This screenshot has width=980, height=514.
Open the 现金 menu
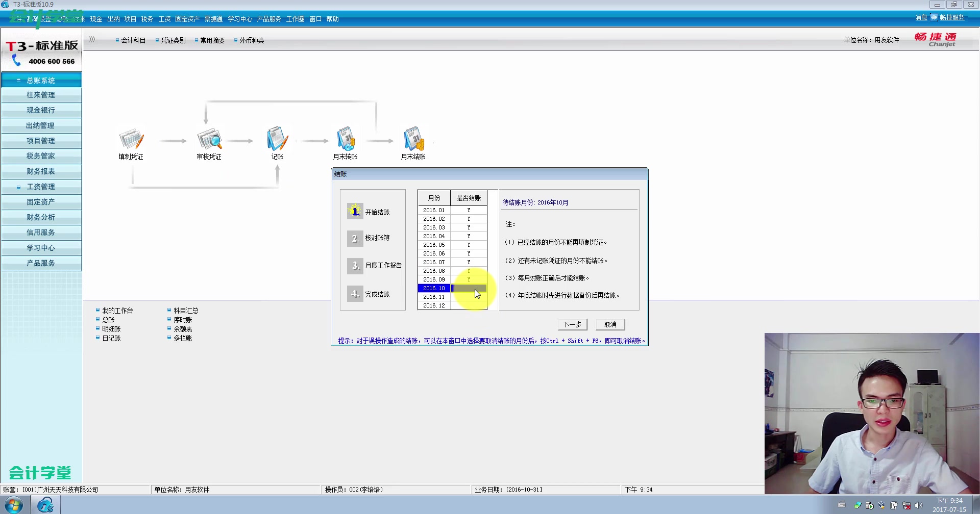pos(96,19)
